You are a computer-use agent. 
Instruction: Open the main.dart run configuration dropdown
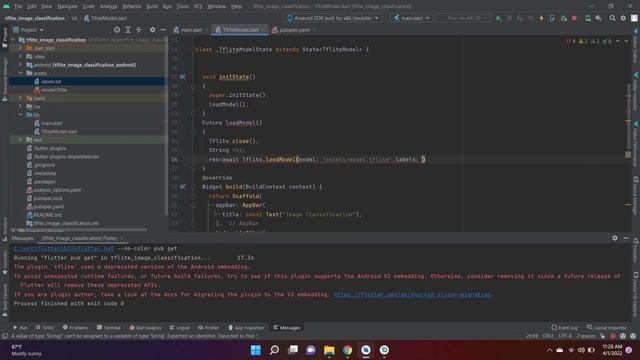[412, 18]
